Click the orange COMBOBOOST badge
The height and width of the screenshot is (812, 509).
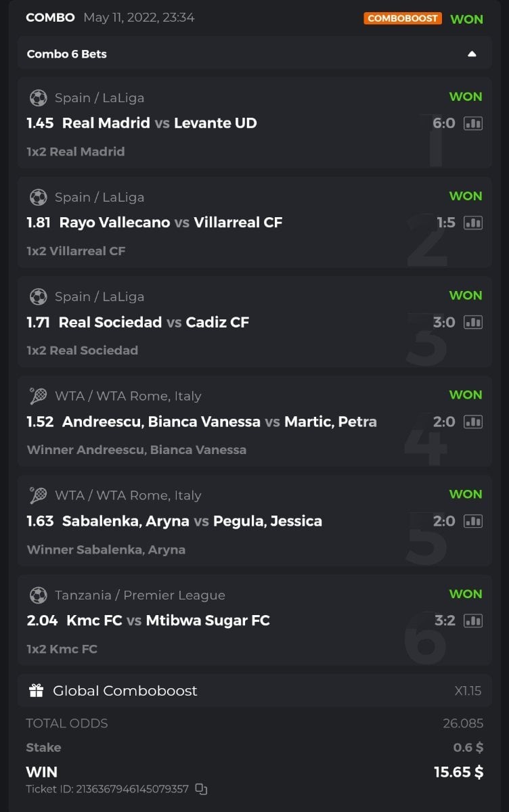click(x=403, y=18)
